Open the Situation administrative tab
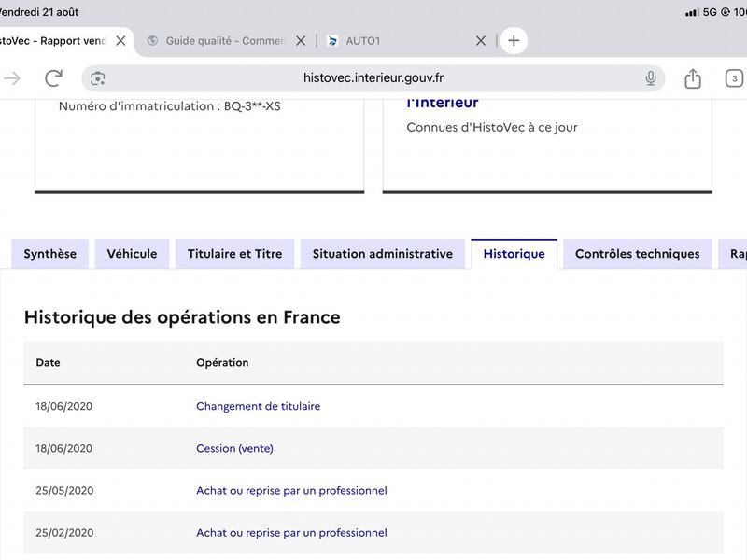 click(x=383, y=254)
